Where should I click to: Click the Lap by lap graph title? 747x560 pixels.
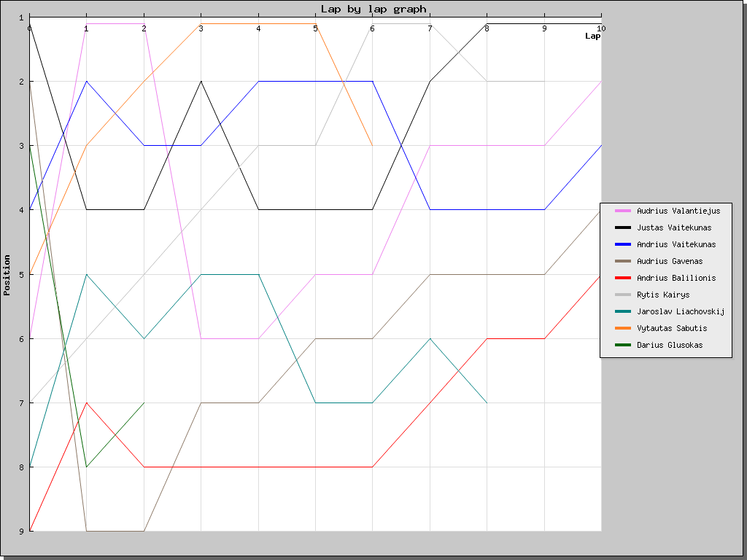pyautogui.click(x=373, y=9)
